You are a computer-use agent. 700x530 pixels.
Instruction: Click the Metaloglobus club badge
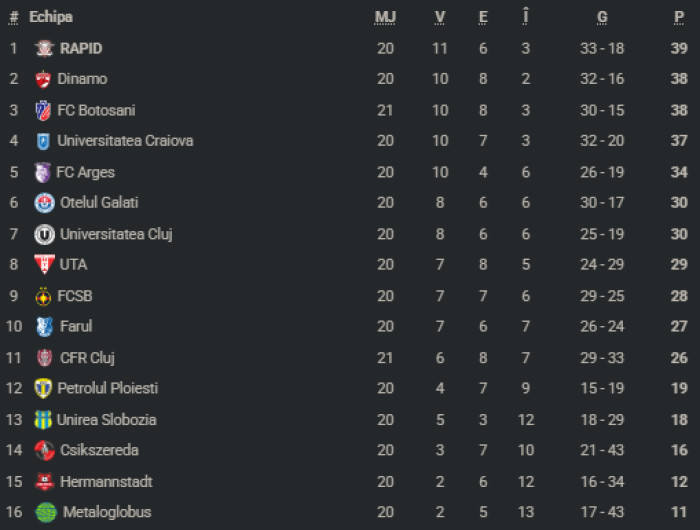pos(46,512)
